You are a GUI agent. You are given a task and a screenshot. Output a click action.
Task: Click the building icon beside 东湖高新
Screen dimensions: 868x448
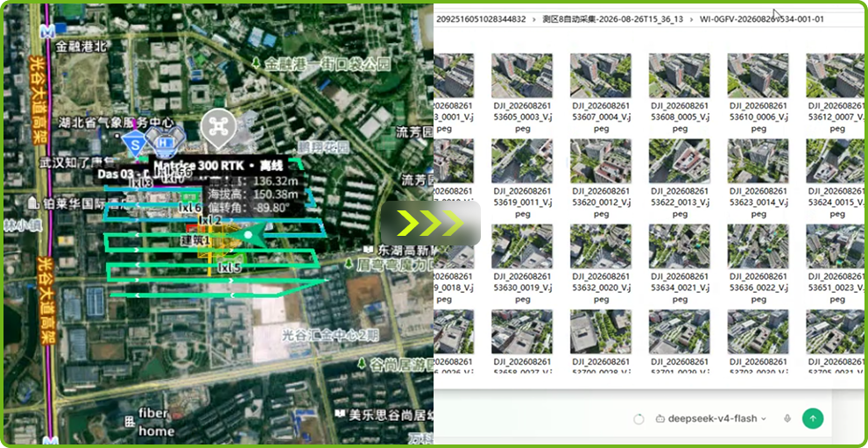click(x=368, y=250)
